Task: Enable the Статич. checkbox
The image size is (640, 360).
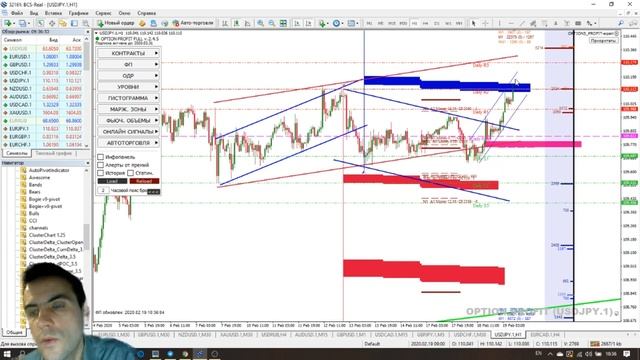Action: [x=130, y=173]
